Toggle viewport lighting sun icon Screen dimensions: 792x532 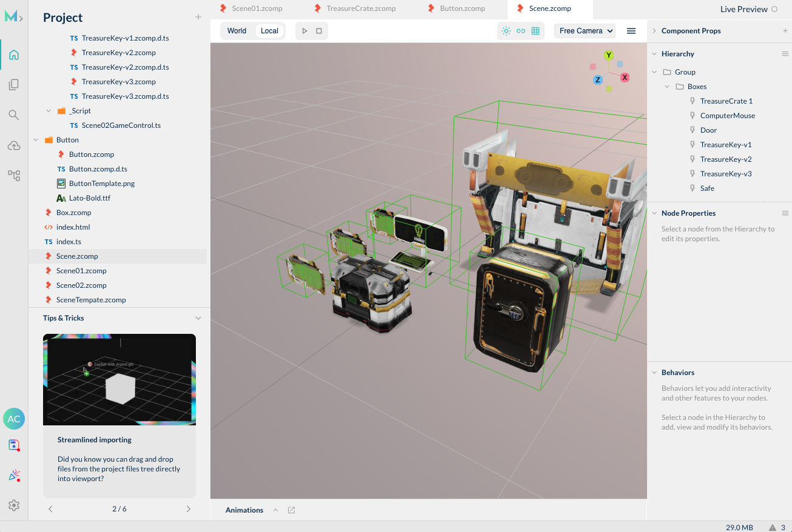[x=506, y=31]
